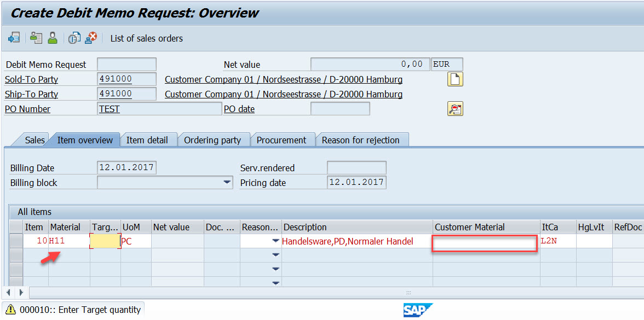Click the output preview icon beside PO date
This screenshot has width=644, height=320.
455,108
